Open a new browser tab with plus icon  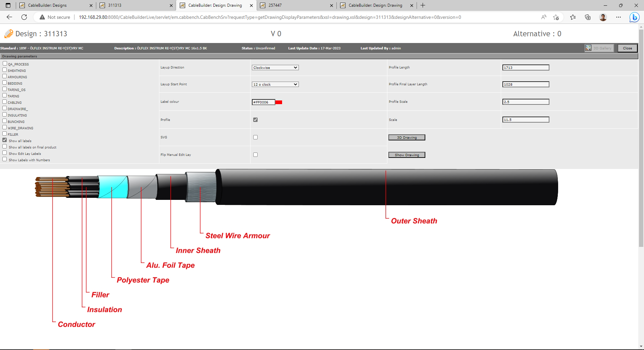(423, 5)
